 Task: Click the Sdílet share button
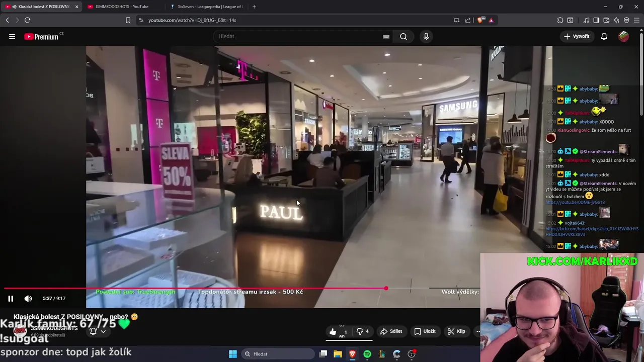pos(391,331)
